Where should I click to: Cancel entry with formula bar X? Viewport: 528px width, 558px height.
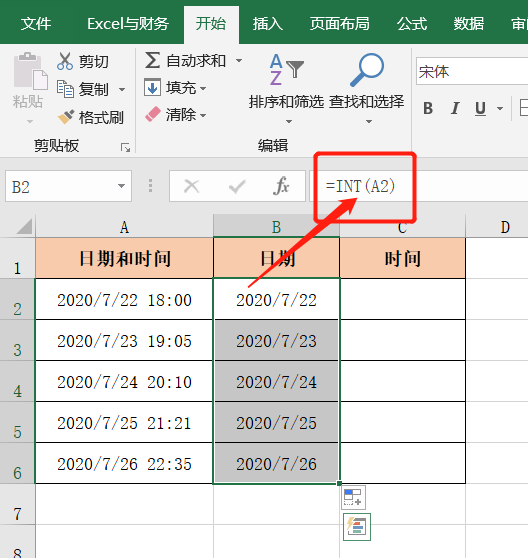click(191, 186)
